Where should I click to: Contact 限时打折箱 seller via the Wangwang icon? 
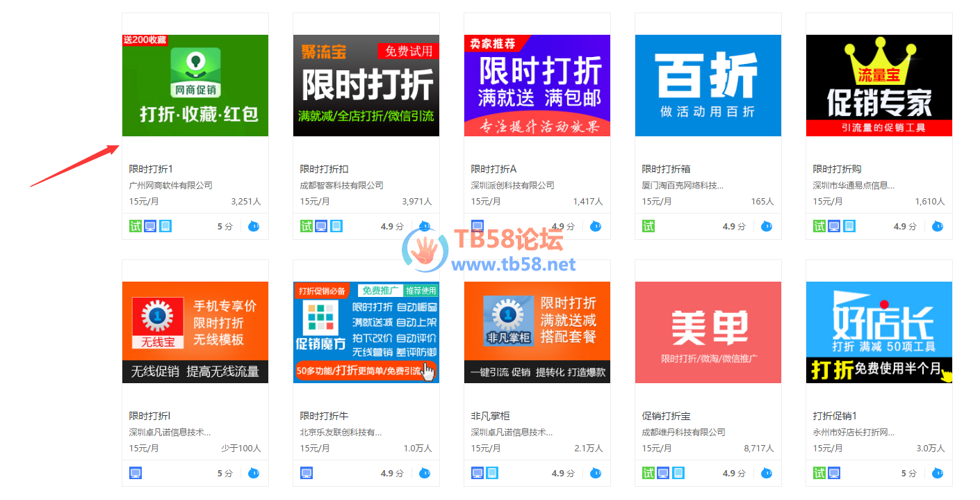(767, 226)
